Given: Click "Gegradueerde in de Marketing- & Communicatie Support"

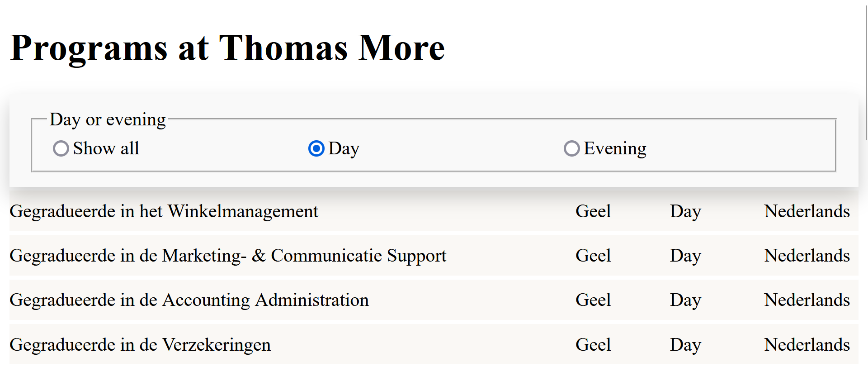Looking at the screenshot, I should click(228, 256).
